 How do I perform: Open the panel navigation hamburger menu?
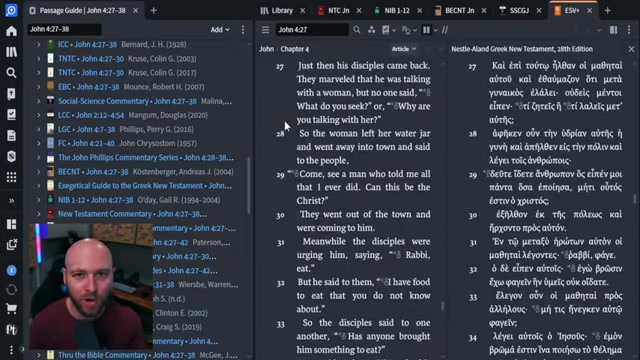point(266,30)
